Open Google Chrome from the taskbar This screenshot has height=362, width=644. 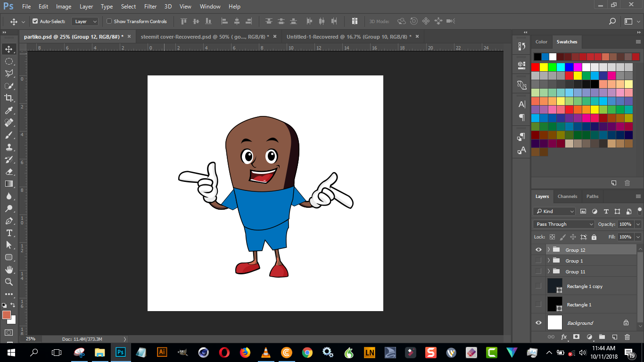tap(307, 352)
